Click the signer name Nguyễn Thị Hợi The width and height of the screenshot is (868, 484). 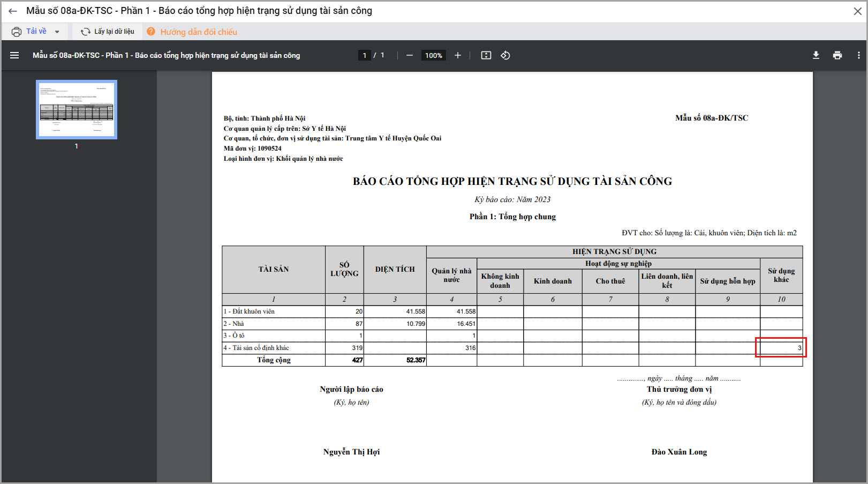coord(351,452)
